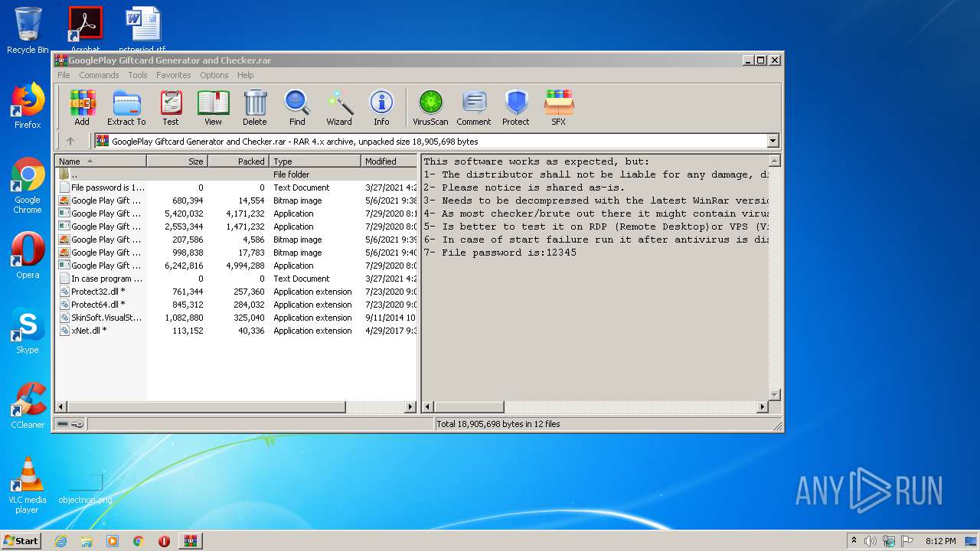Open the File menu
Screen dimensions: 980x551
coord(64,75)
